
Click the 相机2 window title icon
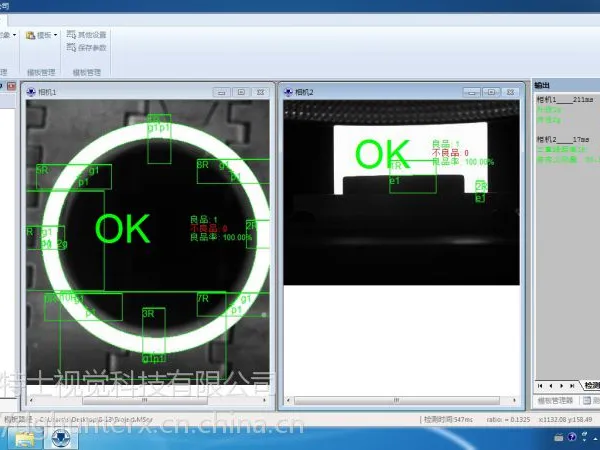pos(288,92)
